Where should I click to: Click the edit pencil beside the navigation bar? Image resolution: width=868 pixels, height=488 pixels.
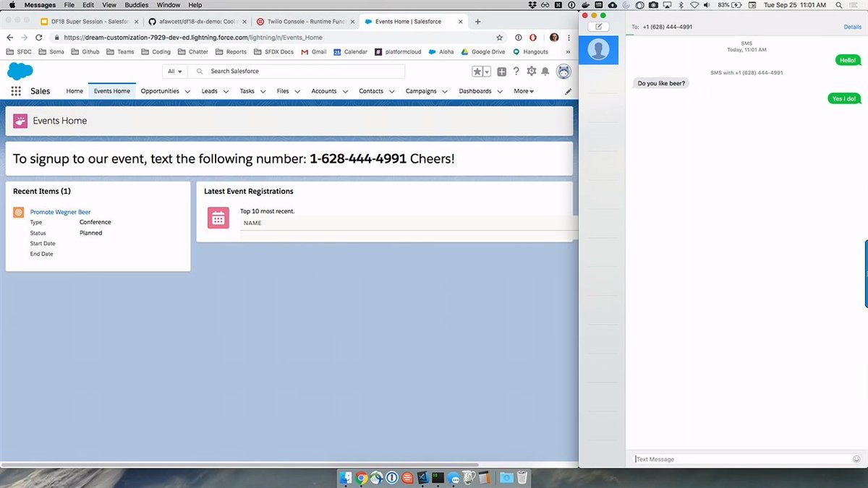pos(568,91)
